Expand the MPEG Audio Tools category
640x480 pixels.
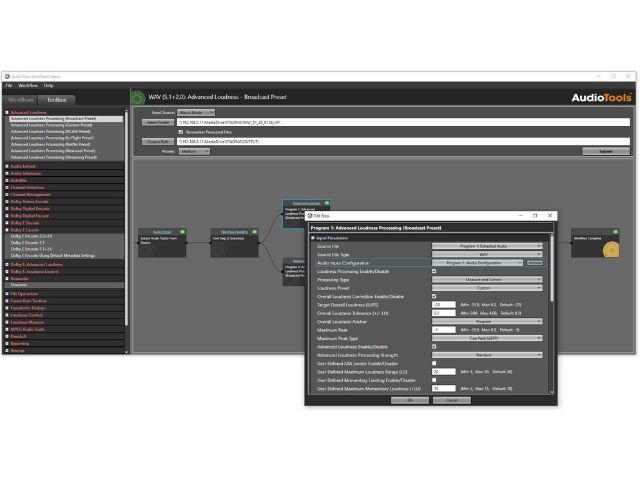[7, 329]
